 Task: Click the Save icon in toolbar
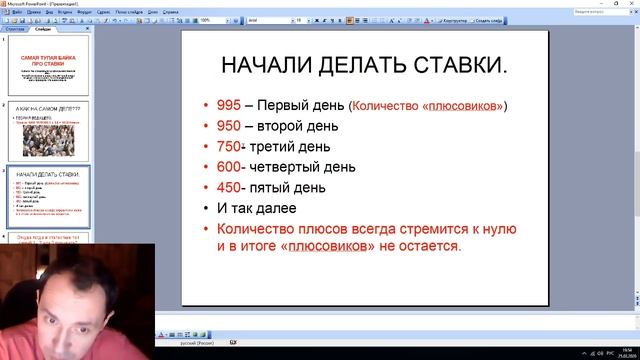(22, 20)
